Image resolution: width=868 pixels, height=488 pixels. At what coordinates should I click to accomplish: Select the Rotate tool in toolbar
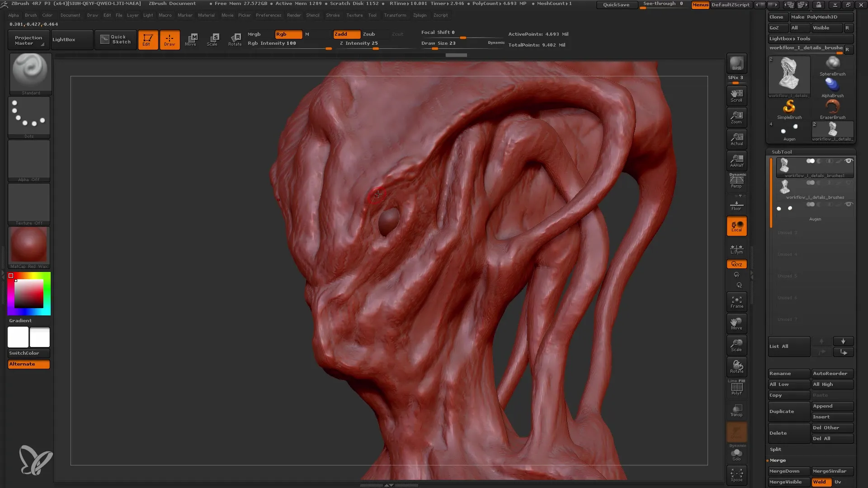point(235,39)
